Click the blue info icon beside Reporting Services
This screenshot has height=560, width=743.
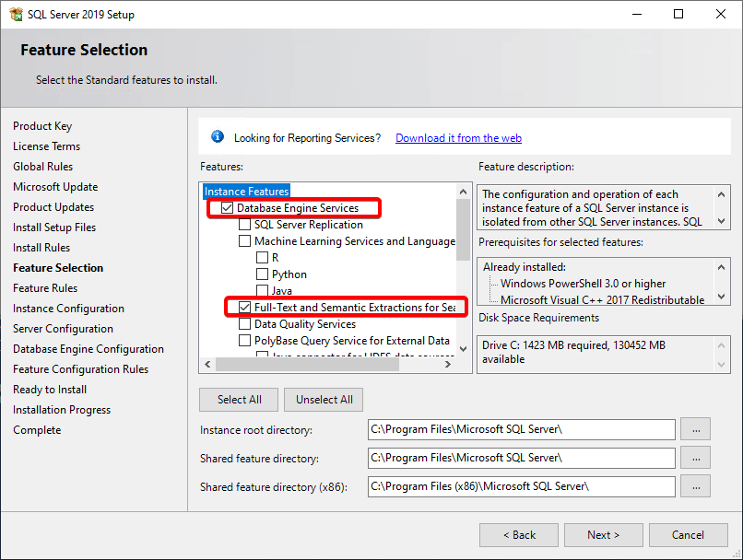pyautogui.click(x=218, y=137)
